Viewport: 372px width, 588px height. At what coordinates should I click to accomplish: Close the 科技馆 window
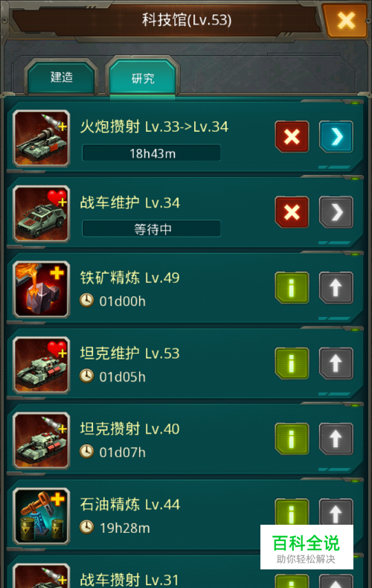pos(345,20)
